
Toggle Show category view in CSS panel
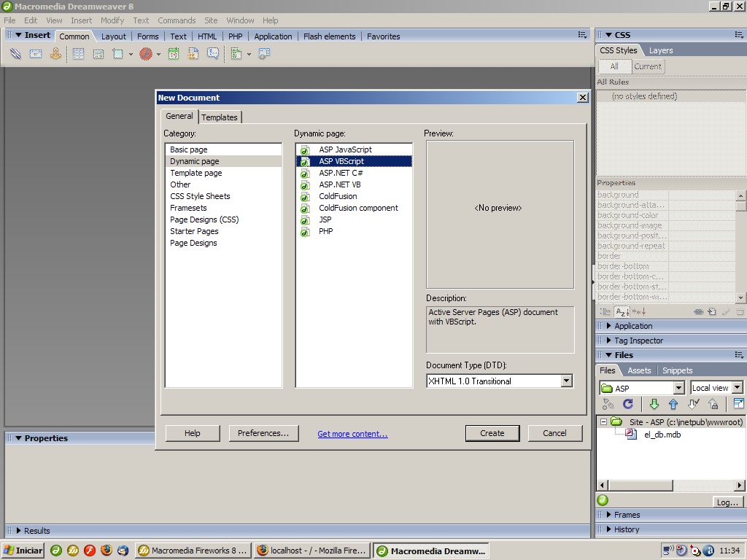[605, 312]
